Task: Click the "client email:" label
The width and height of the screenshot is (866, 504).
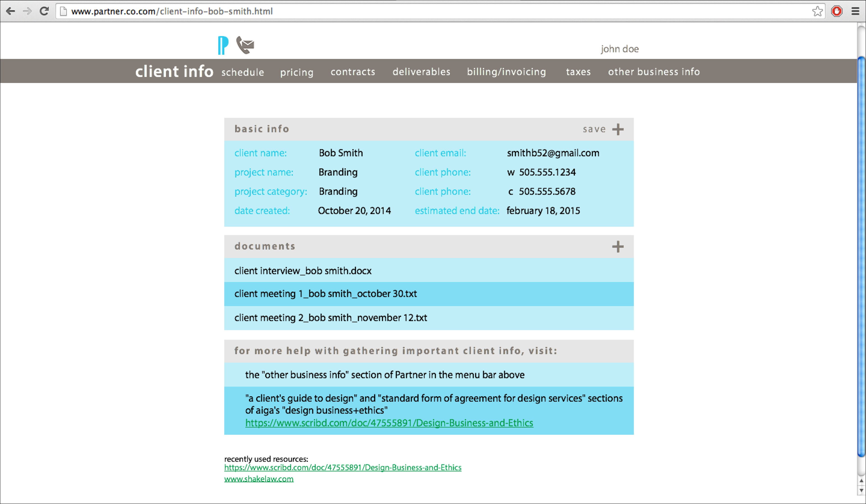Action: 441,153
